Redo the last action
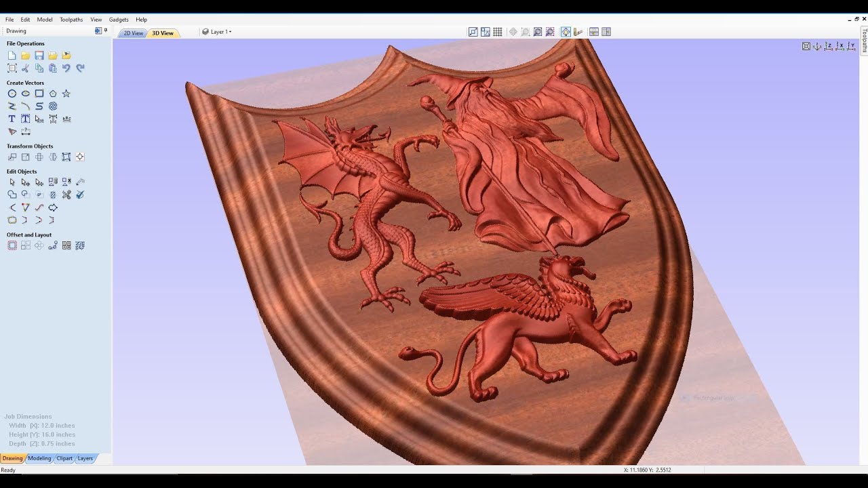 [80, 68]
